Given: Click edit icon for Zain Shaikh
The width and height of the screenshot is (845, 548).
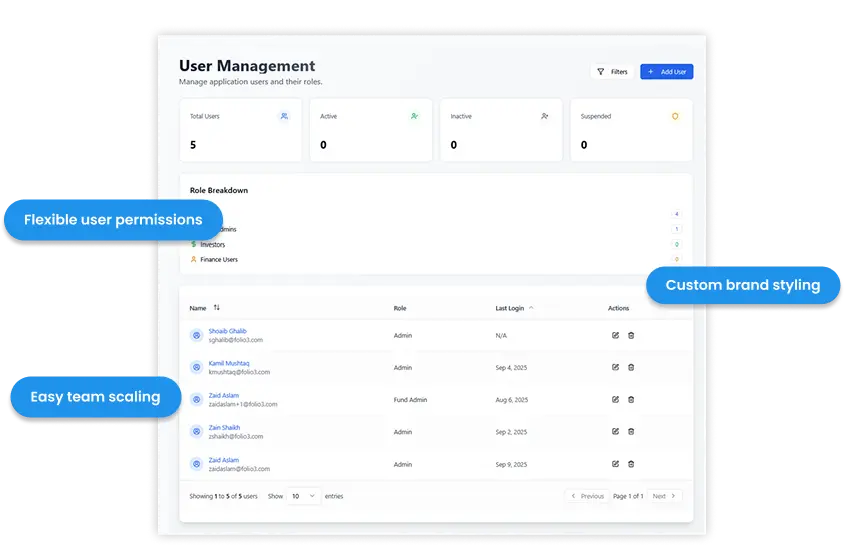Looking at the screenshot, I should (615, 431).
